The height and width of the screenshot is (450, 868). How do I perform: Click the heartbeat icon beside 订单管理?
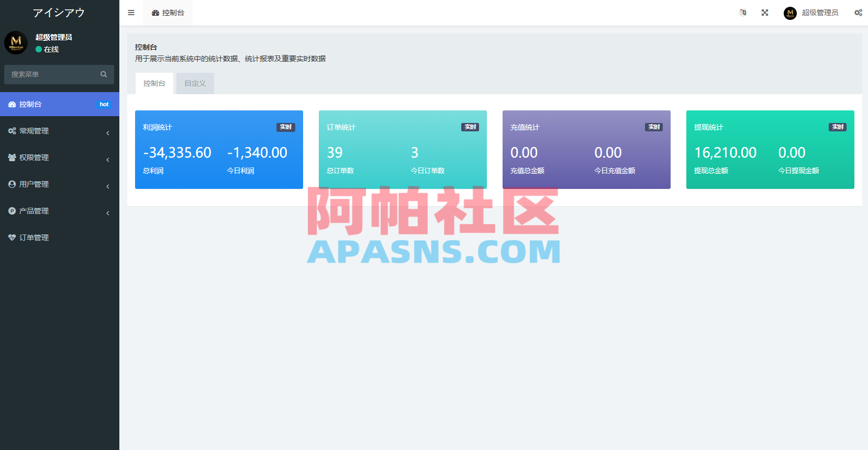point(12,238)
